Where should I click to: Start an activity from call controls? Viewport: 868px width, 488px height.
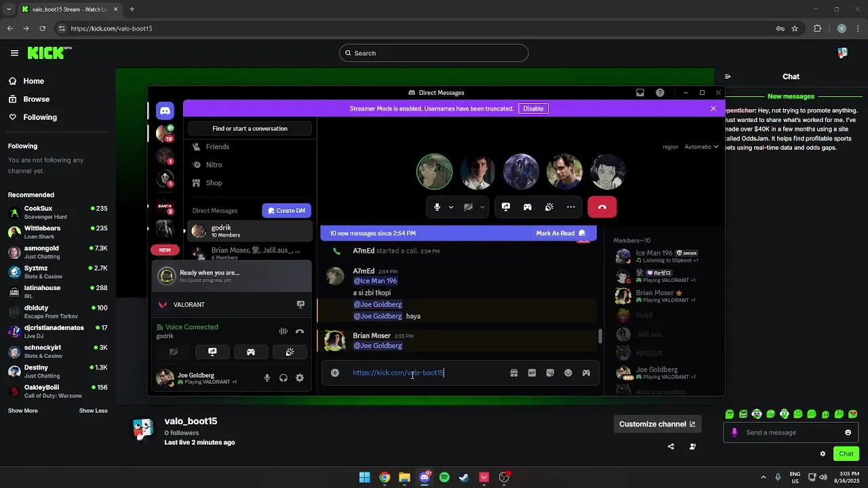click(528, 207)
